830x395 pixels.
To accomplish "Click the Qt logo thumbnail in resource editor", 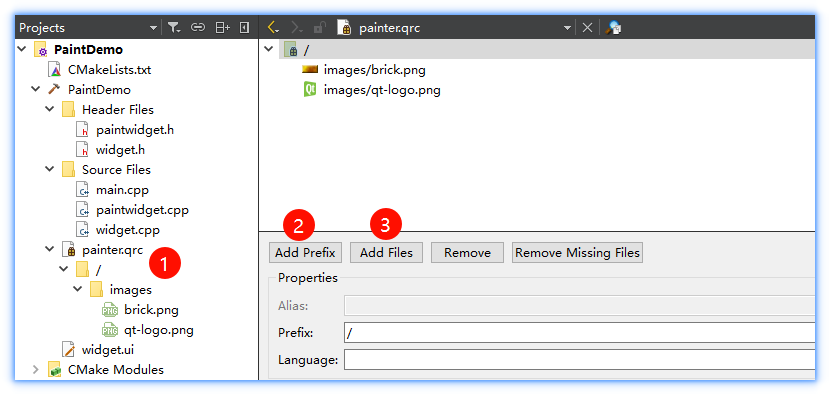I will pos(309,89).
